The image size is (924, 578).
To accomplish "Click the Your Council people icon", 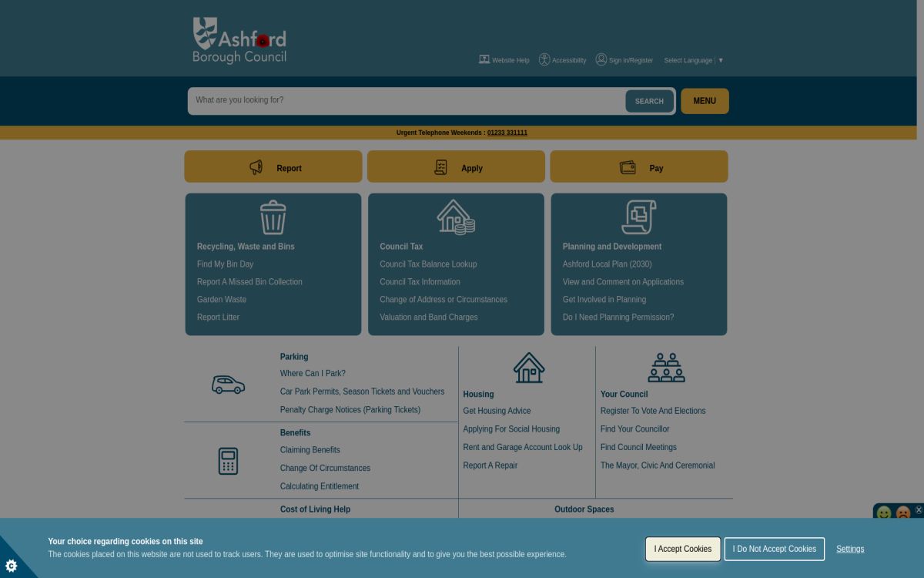I will pyautogui.click(x=666, y=368).
